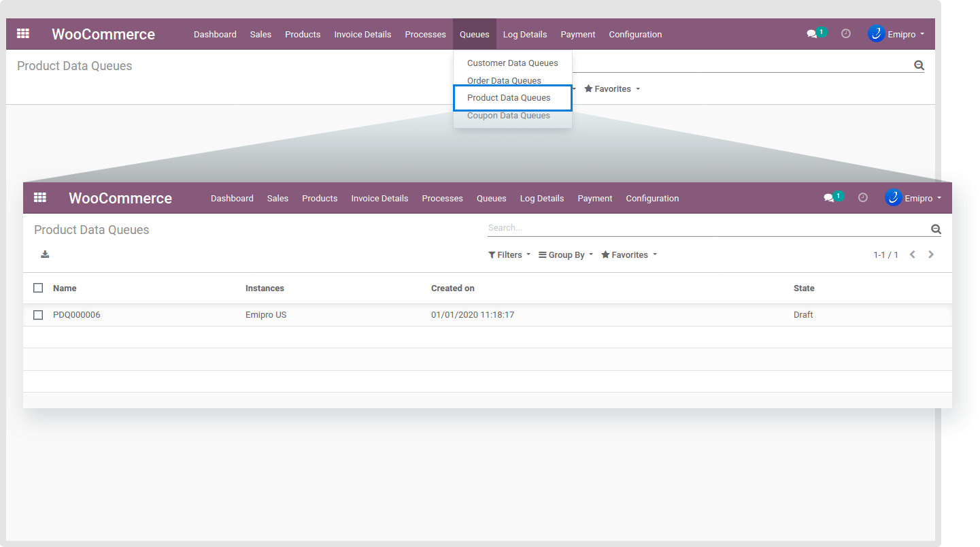
Task: Open Log Details menu in foreground window
Action: (x=542, y=199)
